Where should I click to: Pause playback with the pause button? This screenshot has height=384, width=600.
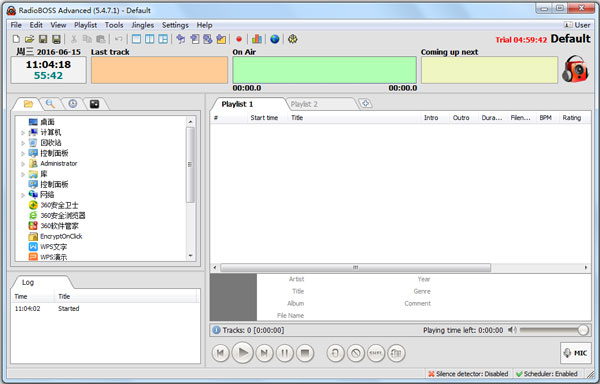[x=284, y=353]
